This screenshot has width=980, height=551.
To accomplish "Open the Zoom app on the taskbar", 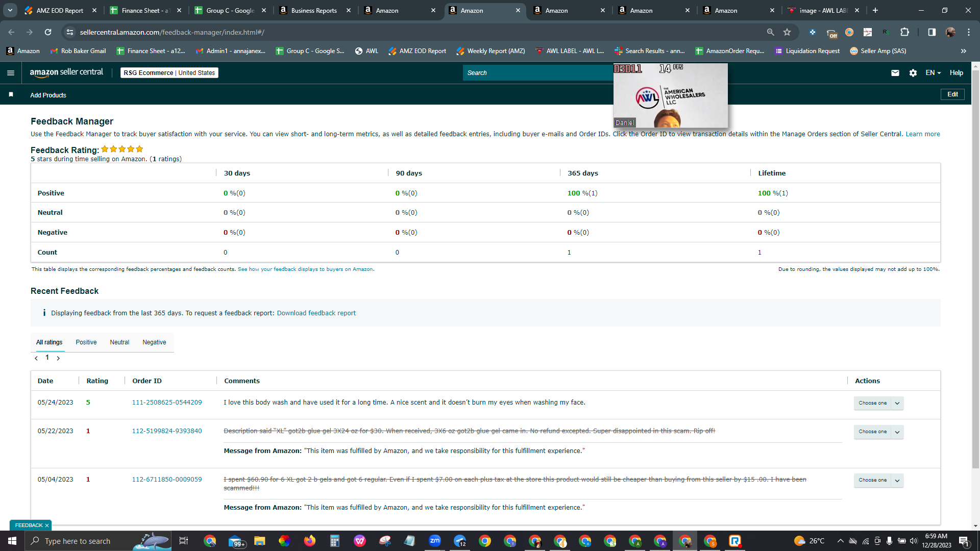I will [435, 541].
